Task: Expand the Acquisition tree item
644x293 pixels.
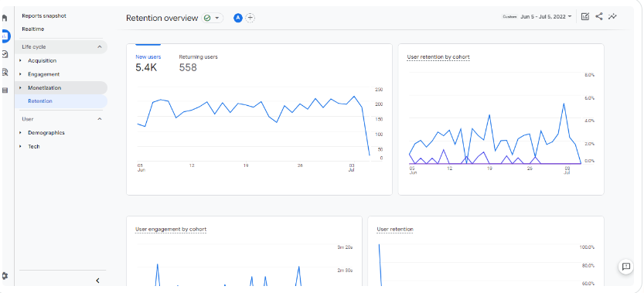Action: click(21, 61)
